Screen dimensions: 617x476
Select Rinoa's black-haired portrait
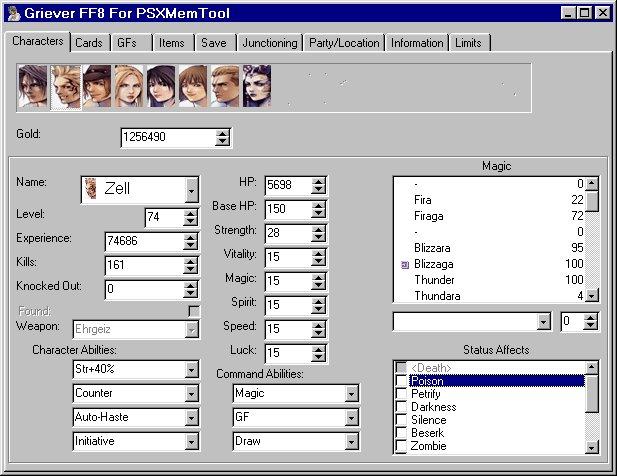click(x=161, y=87)
